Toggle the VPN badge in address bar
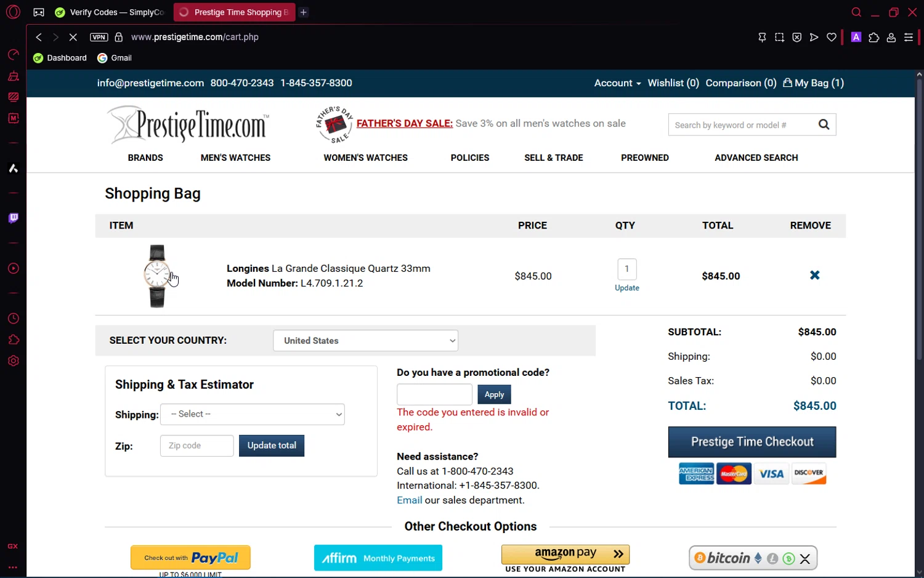This screenshot has height=578, width=924. point(99,37)
